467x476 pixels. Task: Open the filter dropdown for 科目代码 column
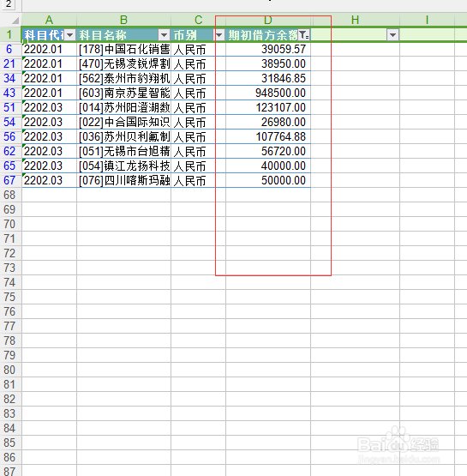point(69,35)
